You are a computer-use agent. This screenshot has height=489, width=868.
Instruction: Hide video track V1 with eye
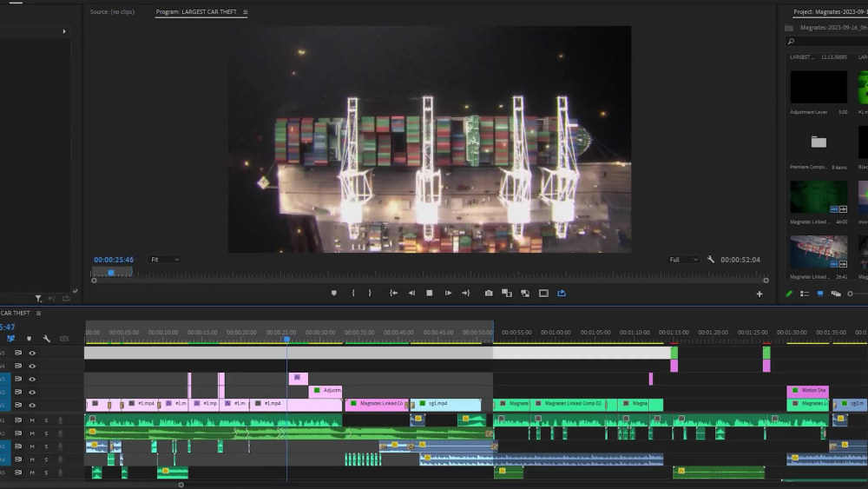tap(32, 406)
